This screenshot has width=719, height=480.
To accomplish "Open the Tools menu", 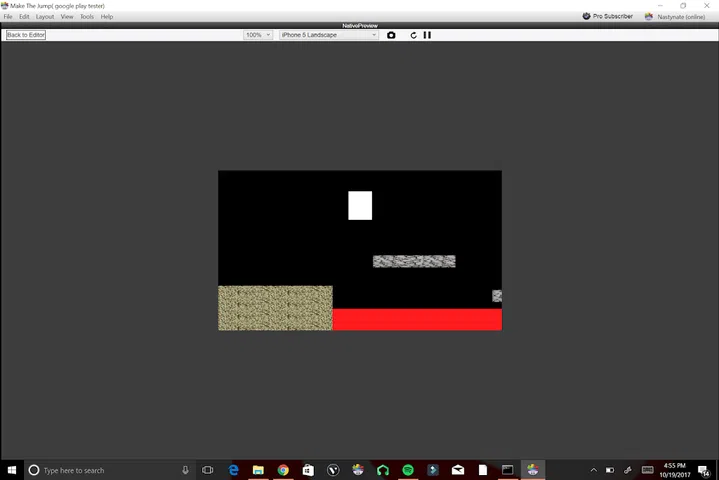I will (x=87, y=17).
